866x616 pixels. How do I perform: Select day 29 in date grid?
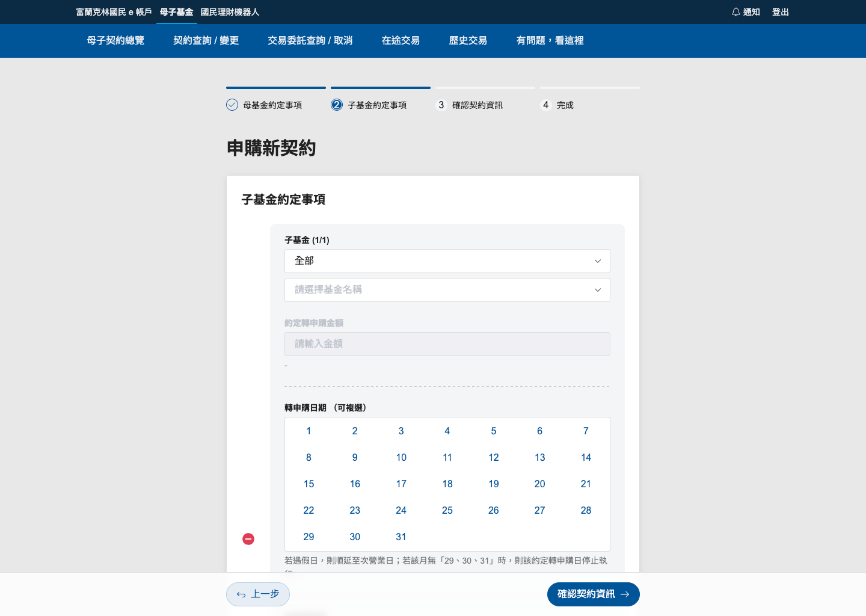[309, 537]
